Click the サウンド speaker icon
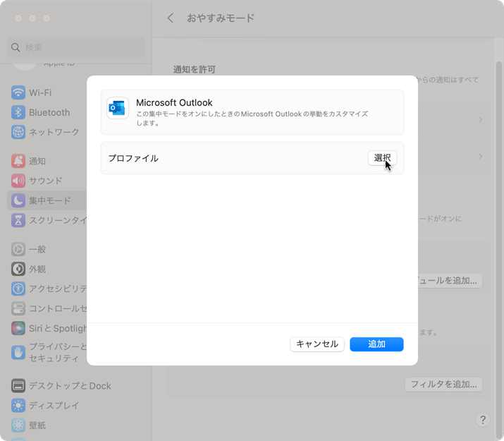This screenshot has height=441, width=504. (18, 181)
